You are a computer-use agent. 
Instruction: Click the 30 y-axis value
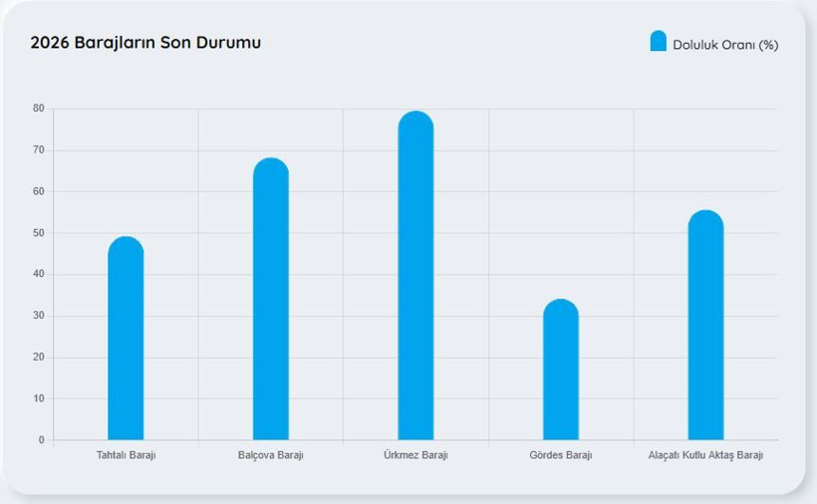pyautogui.click(x=39, y=316)
